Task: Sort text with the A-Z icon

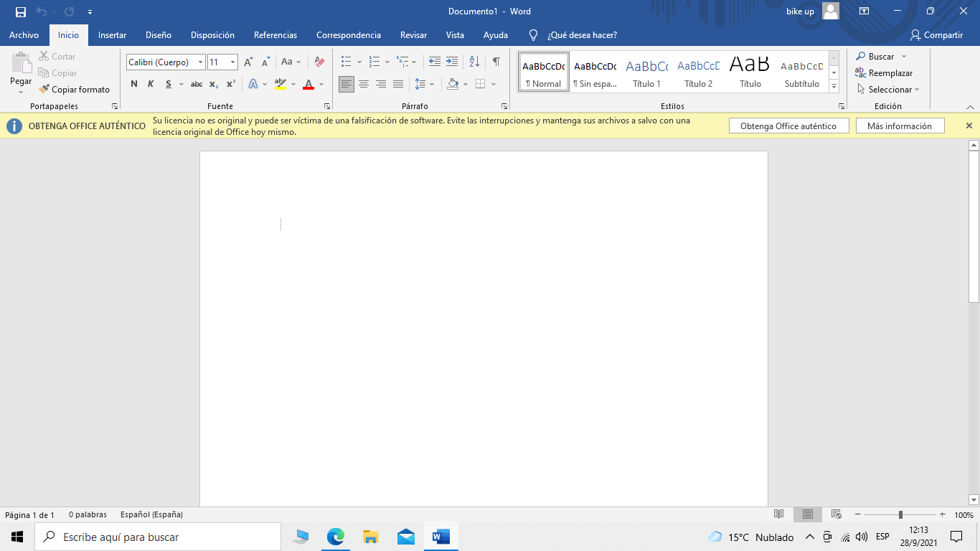Action: click(474, 62)
